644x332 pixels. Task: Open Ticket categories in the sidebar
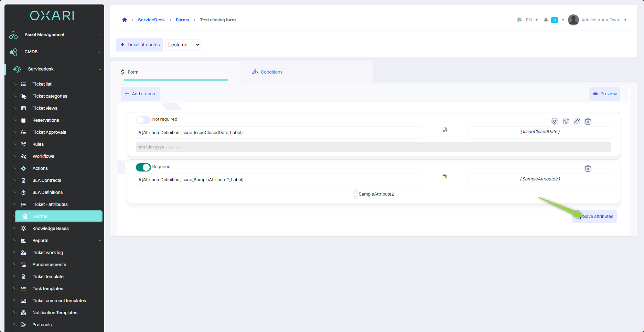pyautogui.click(x=50, y=96)
